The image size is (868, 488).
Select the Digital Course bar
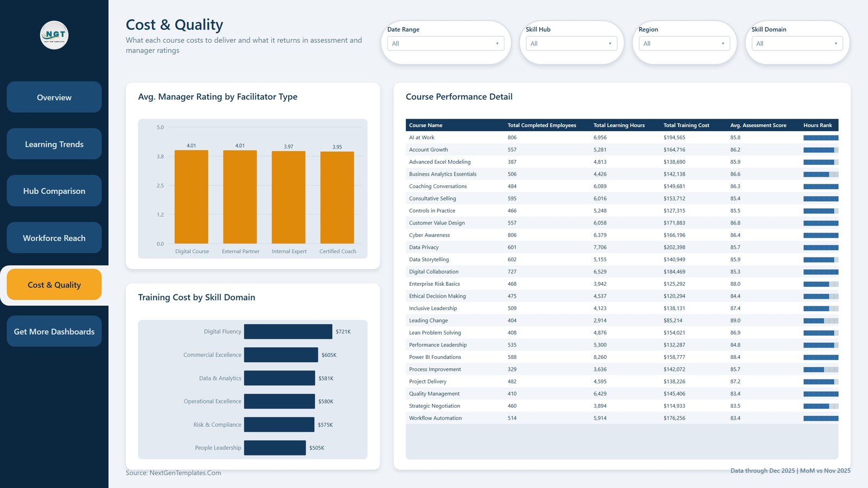192,197
